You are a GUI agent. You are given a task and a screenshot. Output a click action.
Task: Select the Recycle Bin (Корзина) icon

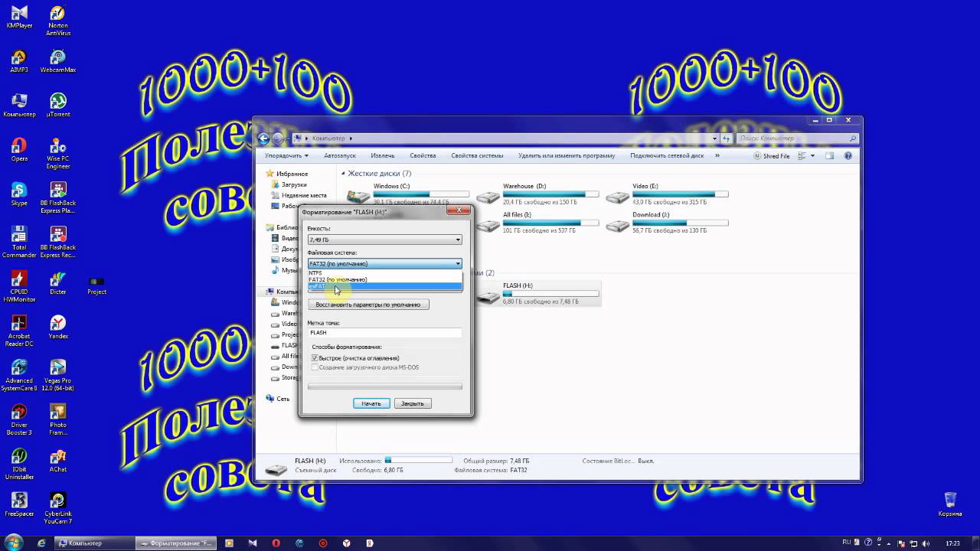(950, 505)
